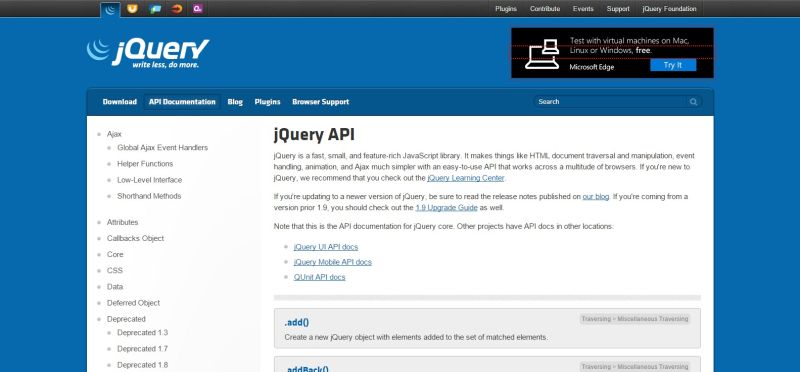
Task: Open the Deprecated category
Action: click(x=126, y=319)
